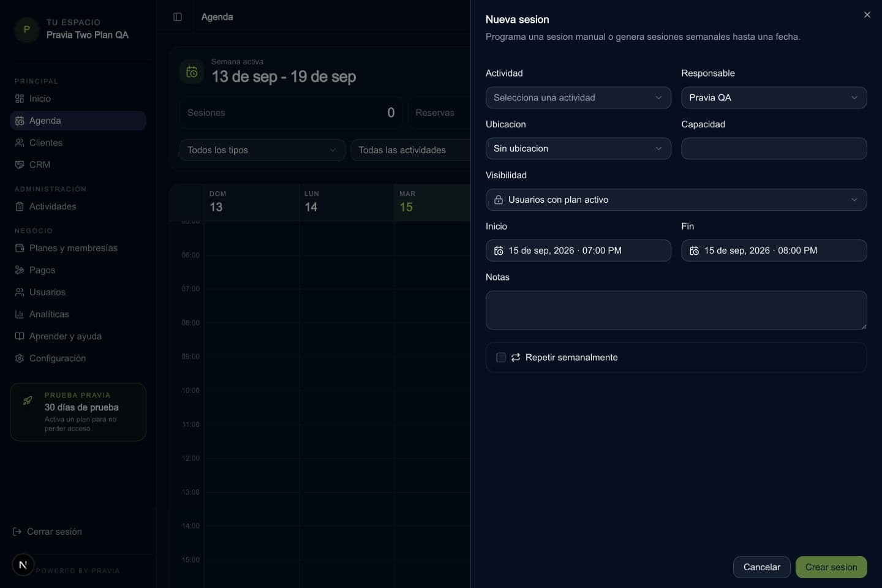
Task: Close the Nueva sesion panel
Action: (867, 15)
